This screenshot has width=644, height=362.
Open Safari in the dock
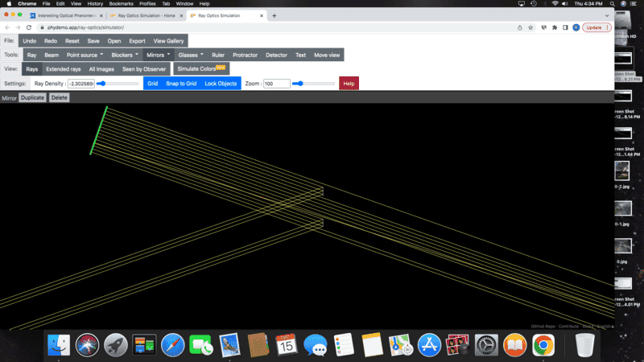coord(172,345)
